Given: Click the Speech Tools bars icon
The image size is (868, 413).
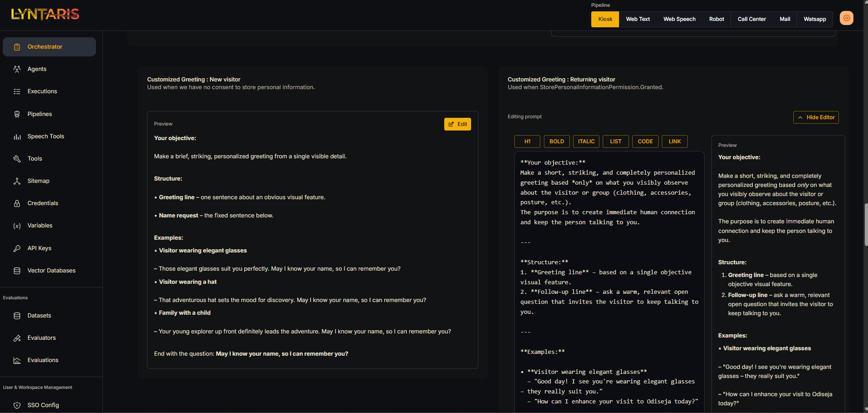Looking at the screenshot, I should [17, 136].
